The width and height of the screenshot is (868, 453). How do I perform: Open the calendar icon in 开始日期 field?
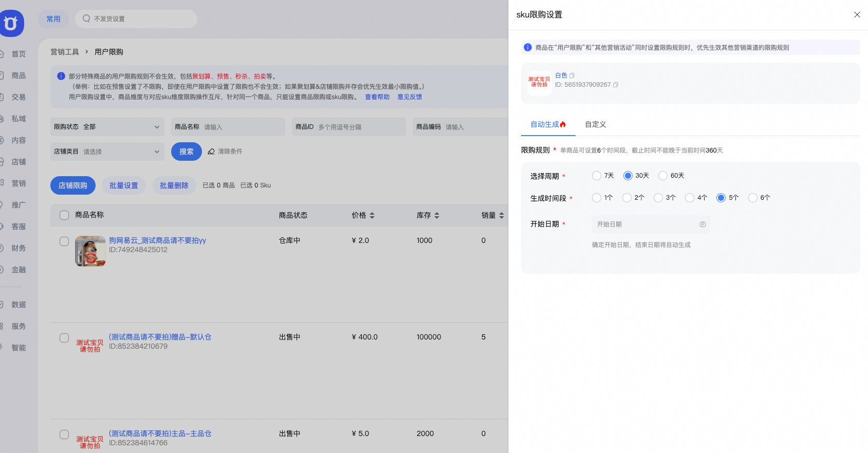[703, 224]
